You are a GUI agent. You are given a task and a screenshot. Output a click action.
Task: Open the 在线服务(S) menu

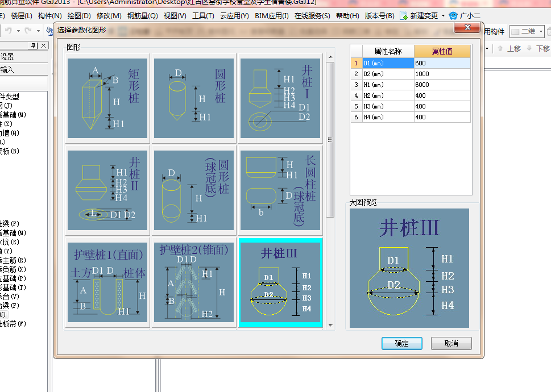pyautogui.click(x=312, y=16)
